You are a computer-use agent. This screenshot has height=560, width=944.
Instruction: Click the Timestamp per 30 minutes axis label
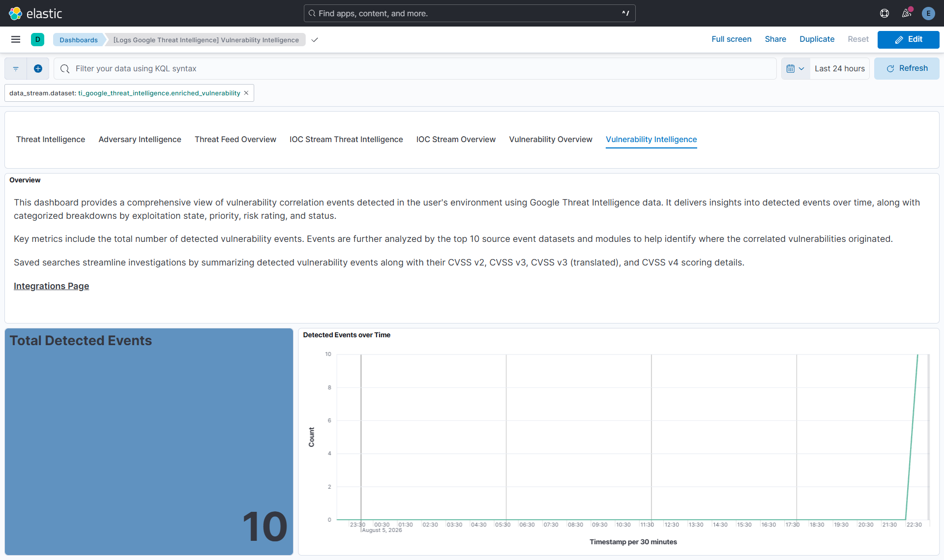point(633,542)
